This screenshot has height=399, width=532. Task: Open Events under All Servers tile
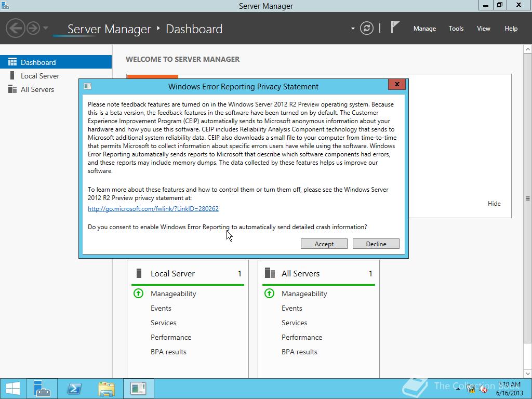click(292, 308)
